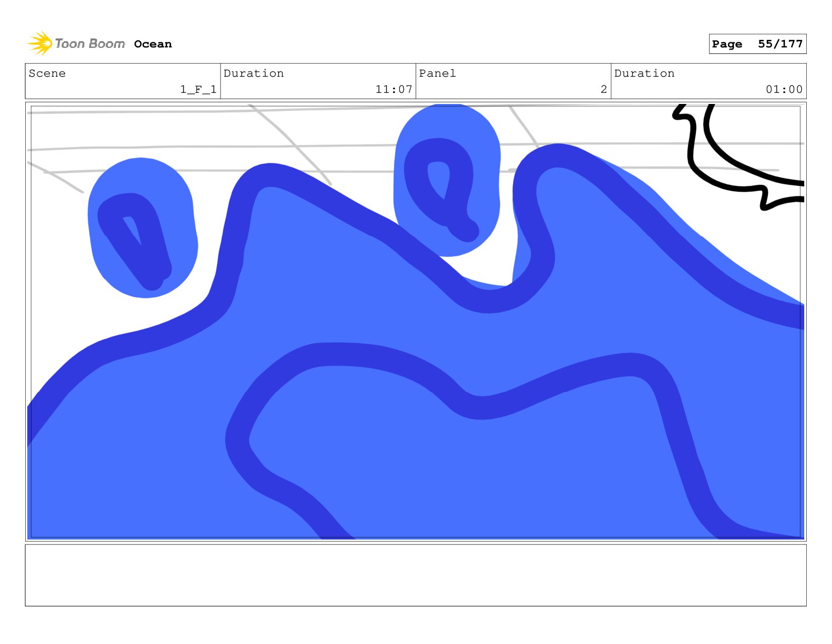Viewport: 832px width, 644px height.
Task: Click the 'Duration' label beside the Scene cell
Action: click(253, 73)
